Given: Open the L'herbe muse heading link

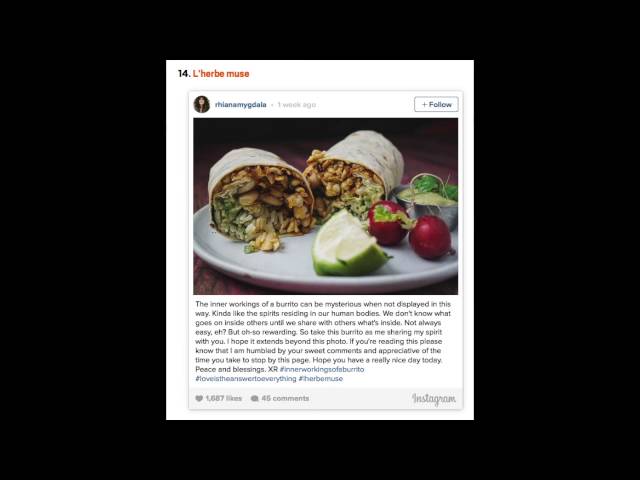Looking at the screenshot, I should (x=221, y=74).
